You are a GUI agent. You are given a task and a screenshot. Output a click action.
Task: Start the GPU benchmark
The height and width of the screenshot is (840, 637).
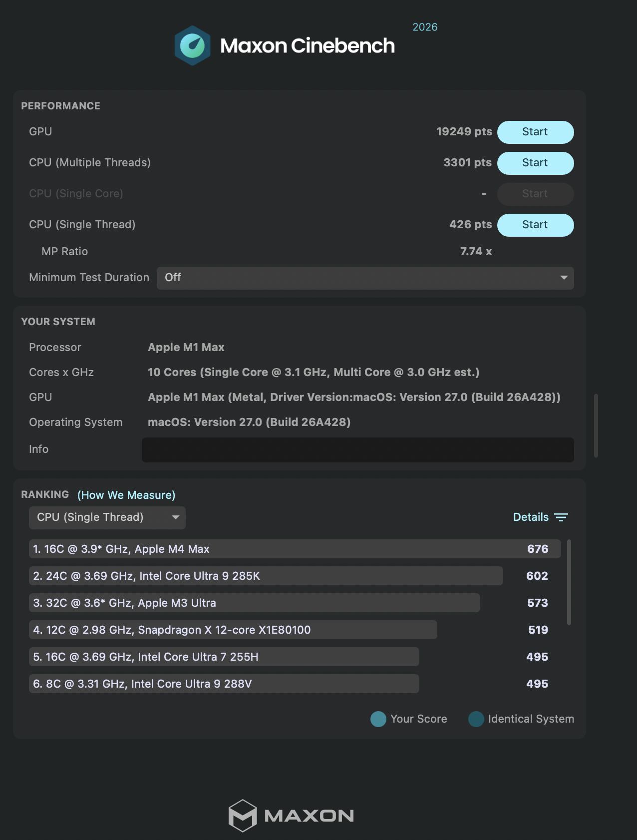click(x=535, y=132)
